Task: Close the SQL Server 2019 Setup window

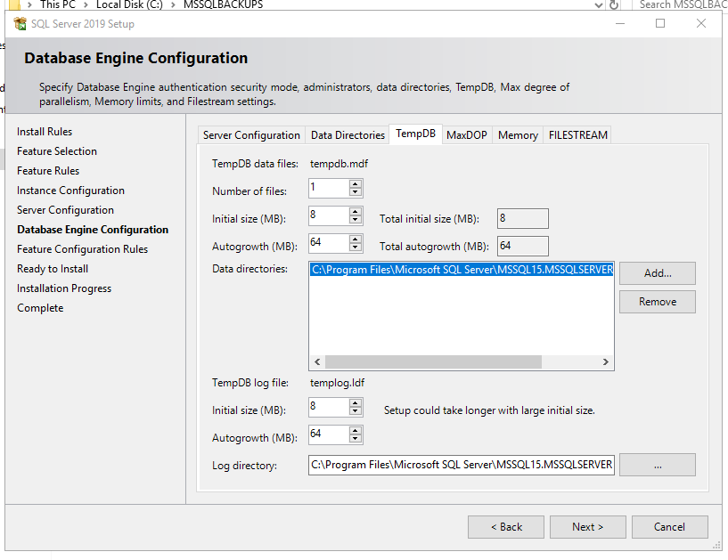Action: 701,24
